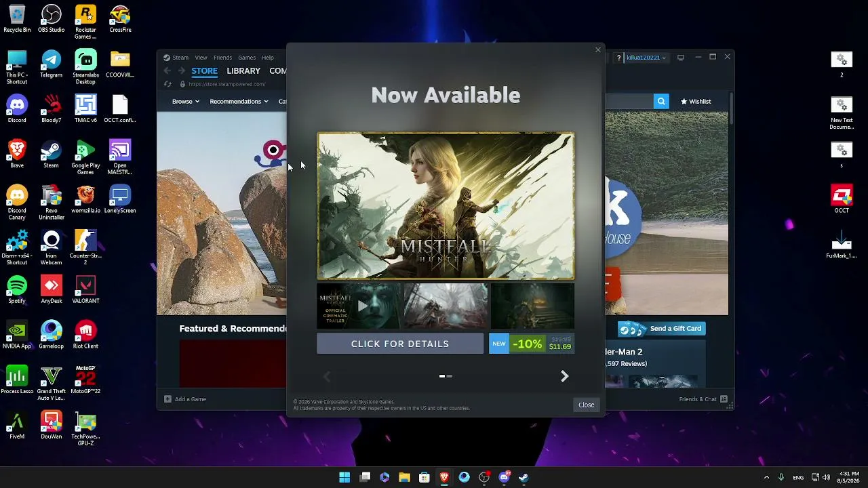Go back with Steam's back arrow
This screenshot has width=868, height=488.
pos(167,70)
